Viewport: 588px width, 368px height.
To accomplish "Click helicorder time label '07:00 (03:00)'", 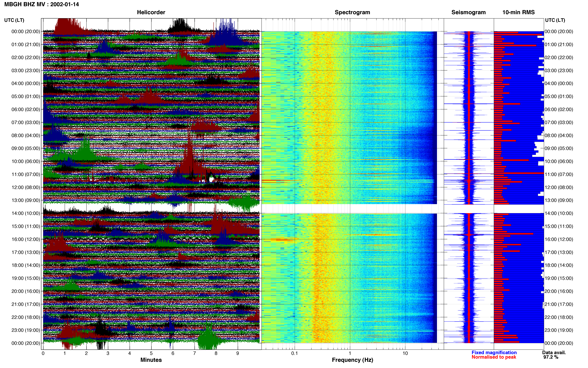I will point(26,122).
